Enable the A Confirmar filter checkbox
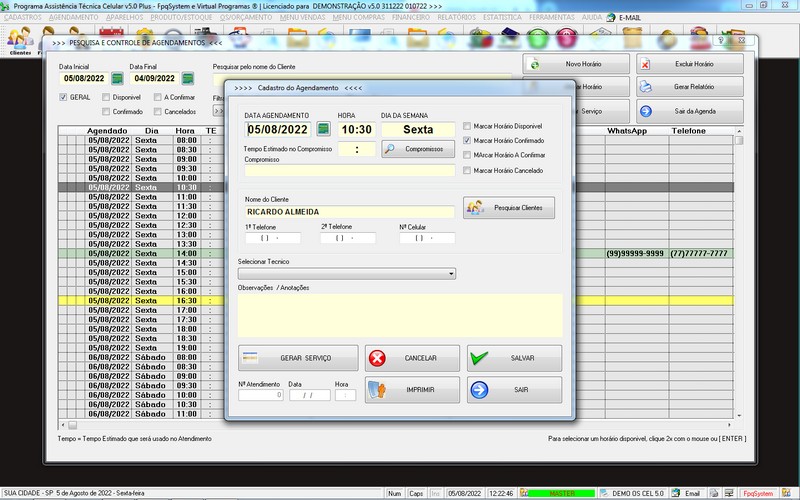Viewport: 800px width, 500px height. coord(158,97)
